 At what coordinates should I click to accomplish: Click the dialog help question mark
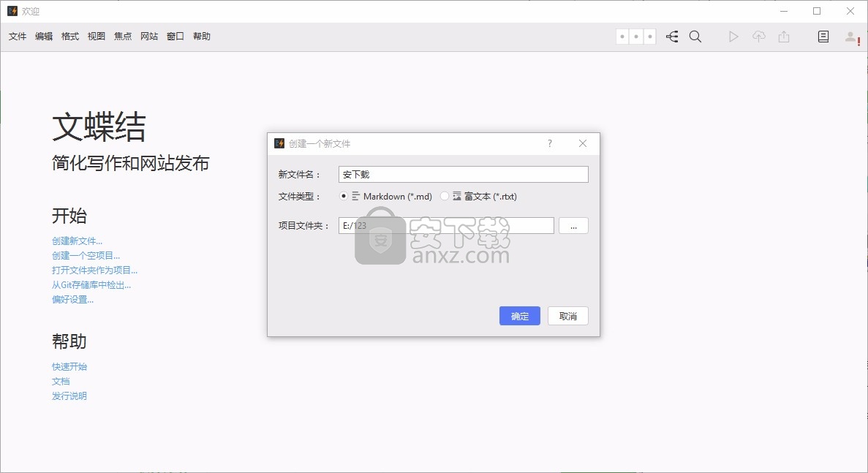(550, 143)
